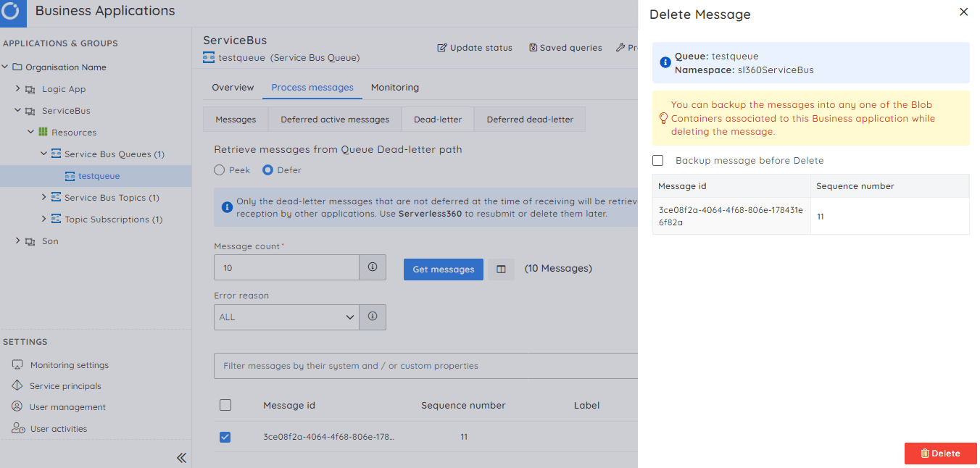The height and width of the screenshot is (468, 980).
Task: Collapse the sidebar with the double-chevron icon
Action: [x=181, y=458]
